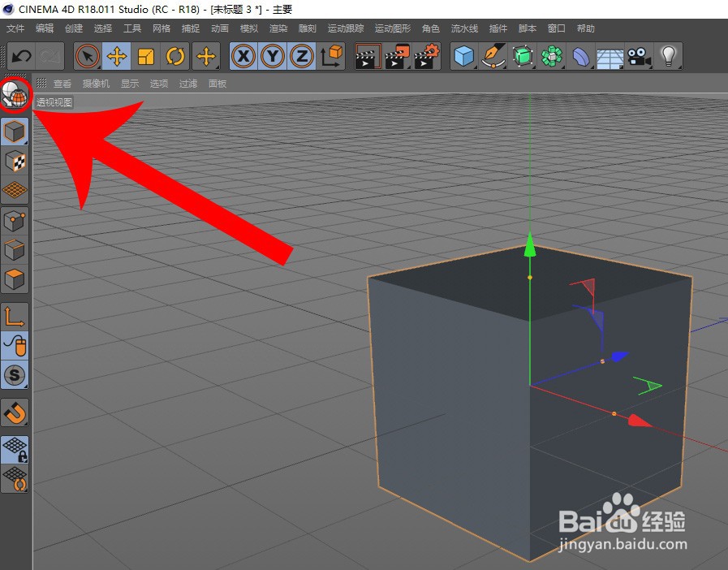Open the viewport 过滤 menu
The width and height of the screenshot is (728, 570).
[188, 84]
